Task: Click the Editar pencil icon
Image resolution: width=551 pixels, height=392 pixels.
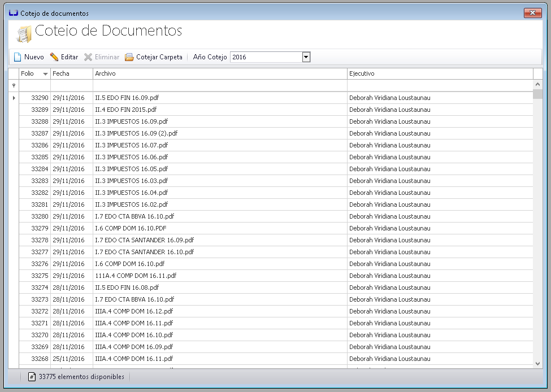Action: point(54,57)
